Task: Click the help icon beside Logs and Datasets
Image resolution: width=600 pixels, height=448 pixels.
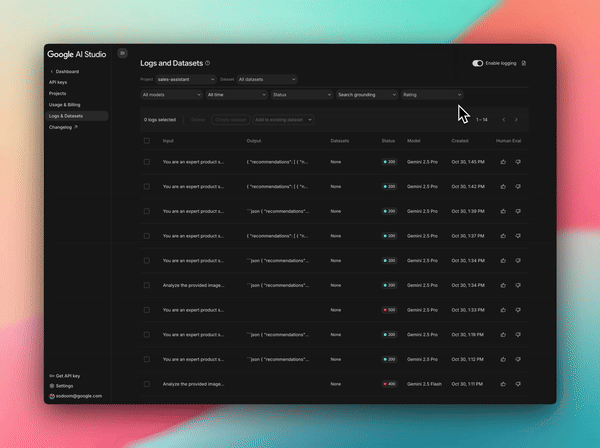Action: 207,63
